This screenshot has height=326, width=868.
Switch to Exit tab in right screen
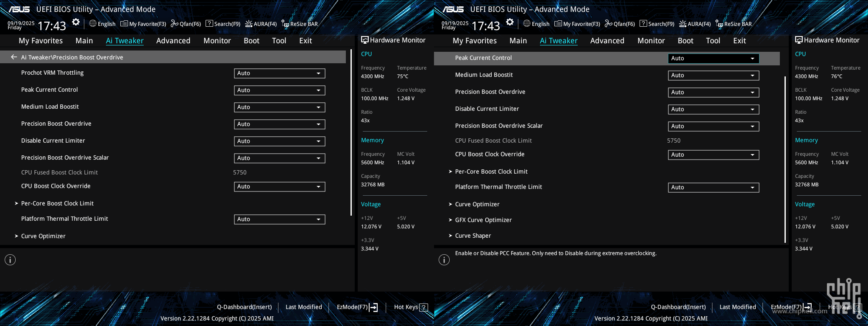pos(740,41)
